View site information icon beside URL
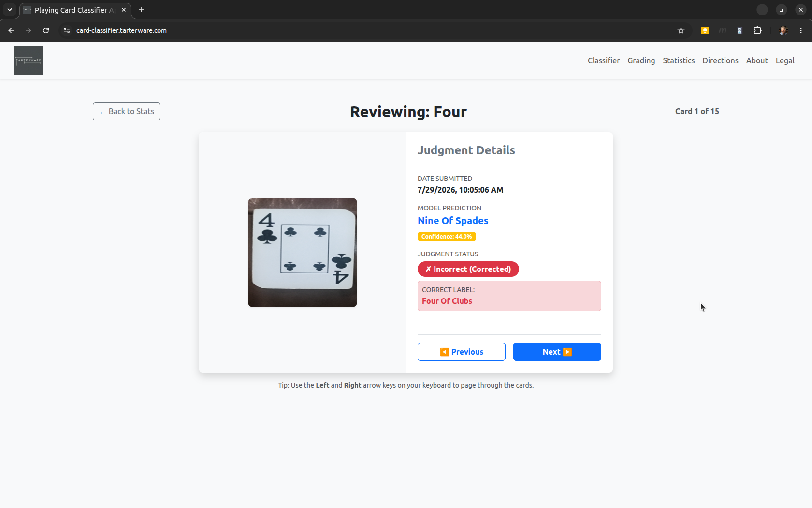 [x=67, y=30]
